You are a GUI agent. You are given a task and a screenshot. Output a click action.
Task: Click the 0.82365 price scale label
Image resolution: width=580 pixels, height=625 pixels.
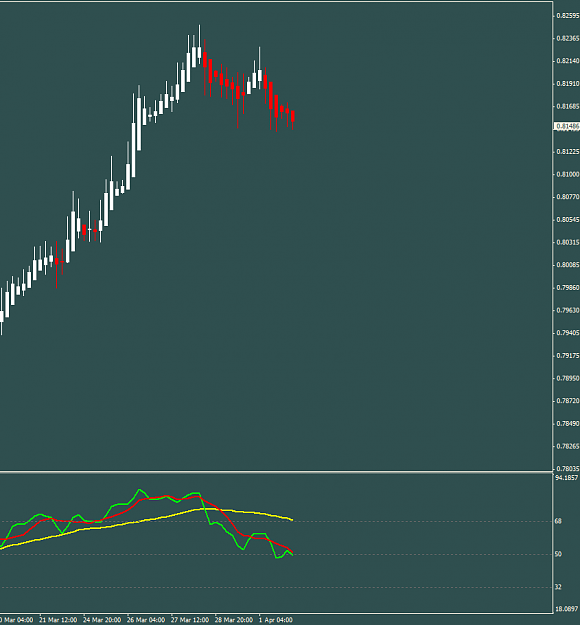pyautogui.click(x=568, y=38)
